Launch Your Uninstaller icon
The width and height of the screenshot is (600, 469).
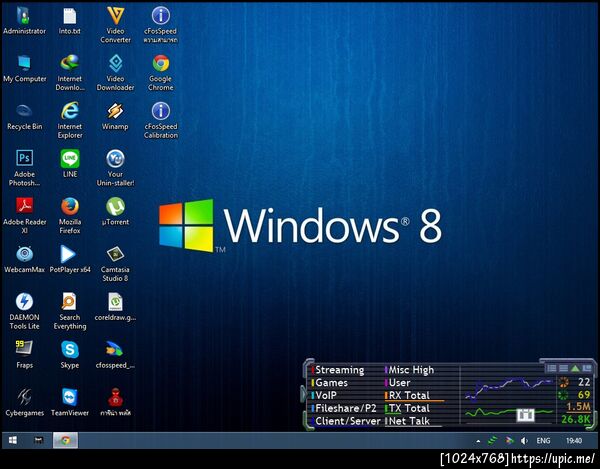click(x=115, y=168)
